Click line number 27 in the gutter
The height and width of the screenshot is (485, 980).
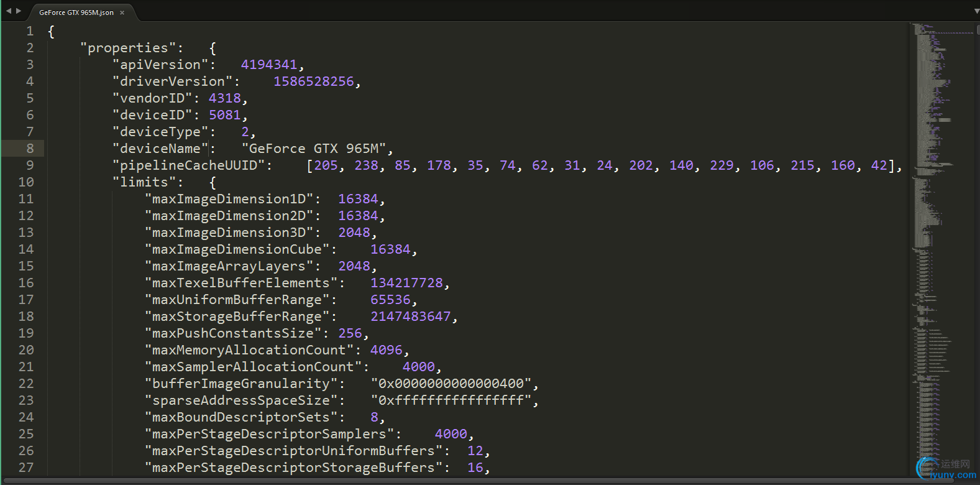tap(26, 468)
